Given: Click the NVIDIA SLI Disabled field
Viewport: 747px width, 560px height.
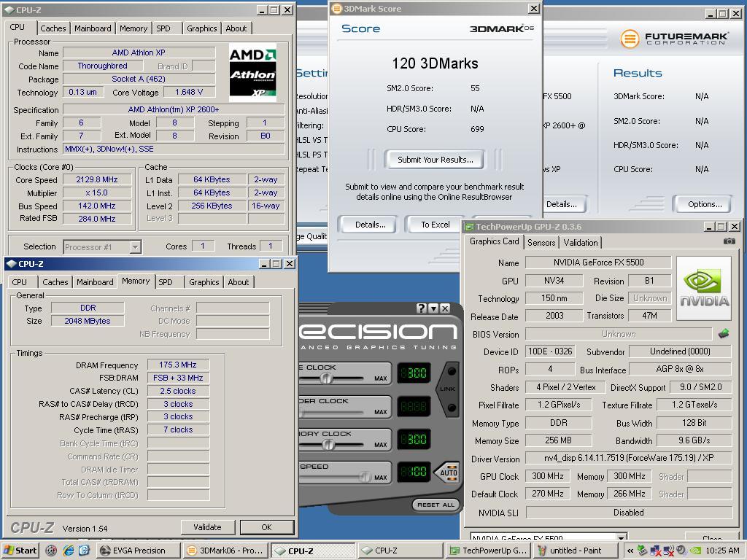Looking at the screenshot, I should point(628,513).
